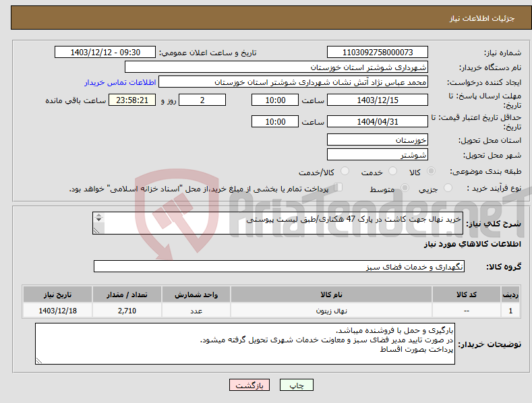Viewport: 532px width, 403px height.
Task: Click the response deadline date 1403/12/15
Action: [x=378, y=100]
